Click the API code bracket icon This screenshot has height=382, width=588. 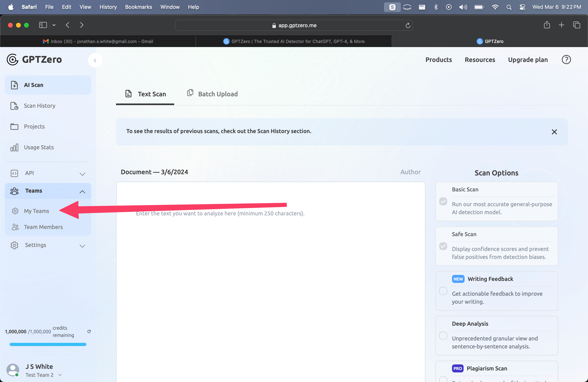coord(14,173)
